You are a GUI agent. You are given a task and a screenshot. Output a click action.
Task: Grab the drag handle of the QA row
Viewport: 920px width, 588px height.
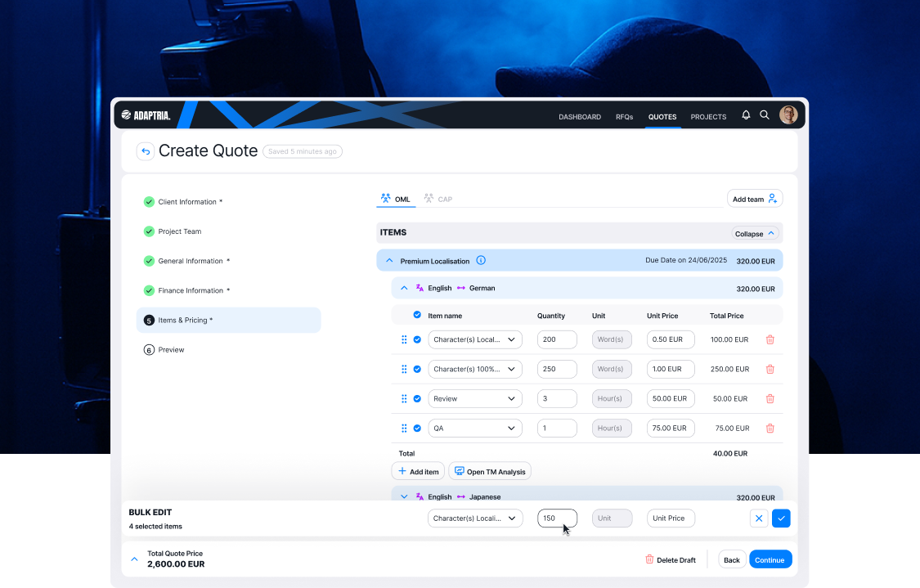[404, 429]
